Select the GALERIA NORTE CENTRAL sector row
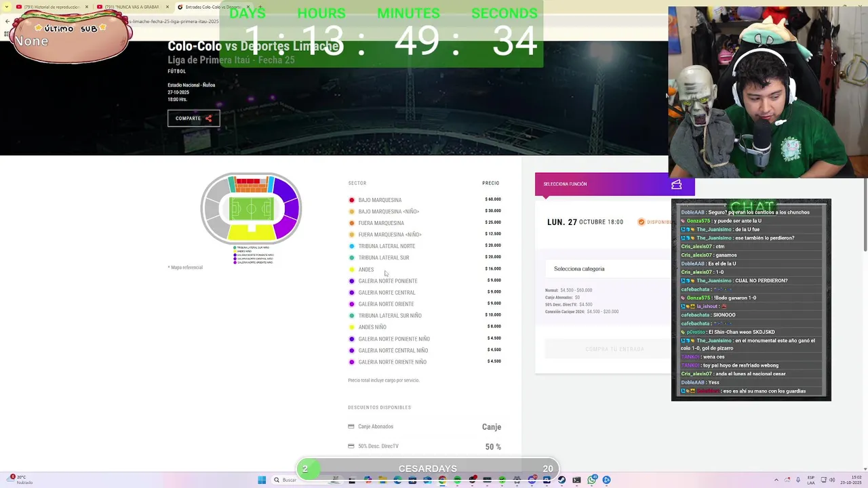Screen dimensions: 868x488 click(425, 293)
